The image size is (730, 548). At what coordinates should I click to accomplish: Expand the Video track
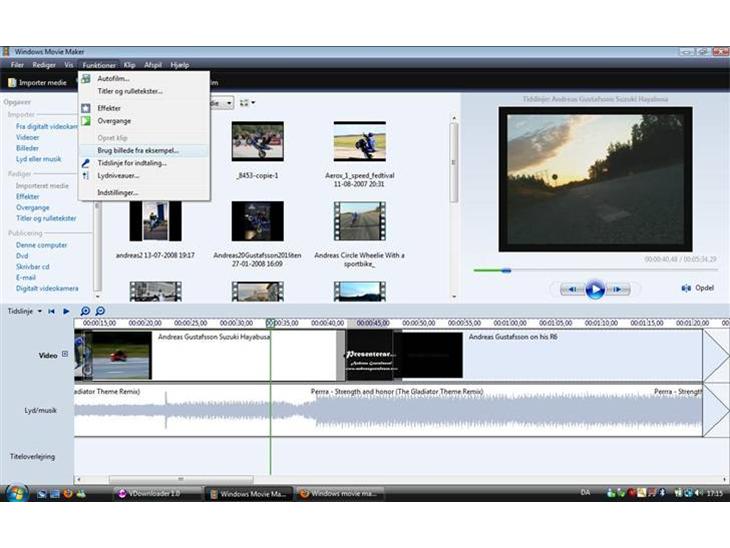click(x=65, y=354)
